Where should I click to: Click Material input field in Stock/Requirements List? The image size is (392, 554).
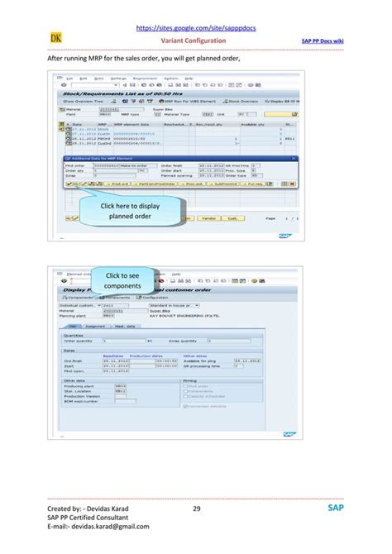pyautogui.click(x=122, y=109)
